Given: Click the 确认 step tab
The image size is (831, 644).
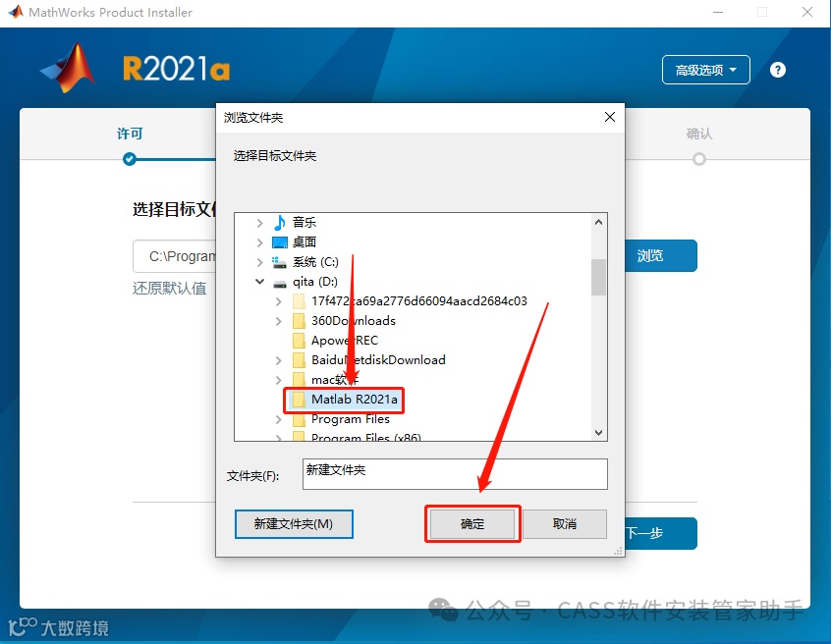Looking at the screenshot, I should [x=699, y=134].
